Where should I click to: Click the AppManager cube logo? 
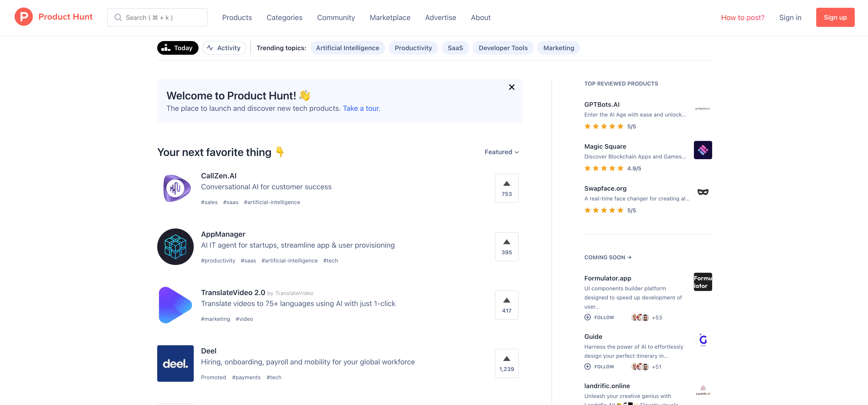click(175, 247)
